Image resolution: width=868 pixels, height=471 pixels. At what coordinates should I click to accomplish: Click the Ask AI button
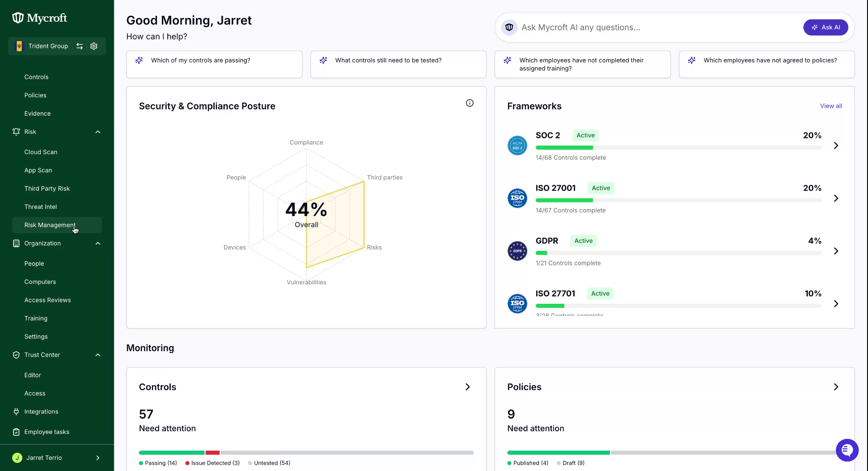point(826,28)
